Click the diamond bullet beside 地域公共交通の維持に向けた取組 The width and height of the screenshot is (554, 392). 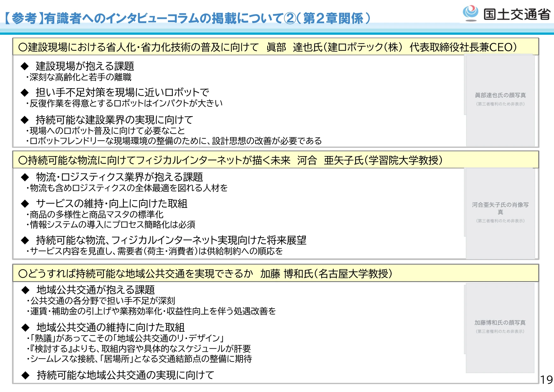click(25, 328)
